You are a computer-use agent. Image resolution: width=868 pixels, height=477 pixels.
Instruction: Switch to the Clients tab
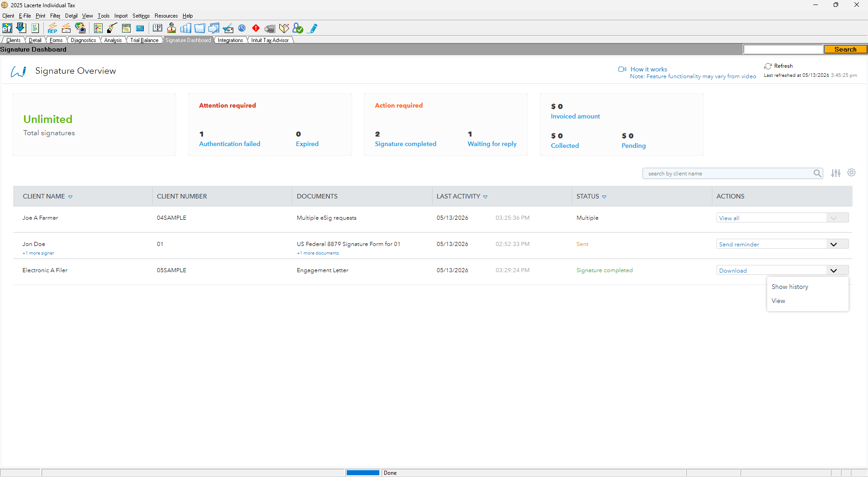coord(13,40)
